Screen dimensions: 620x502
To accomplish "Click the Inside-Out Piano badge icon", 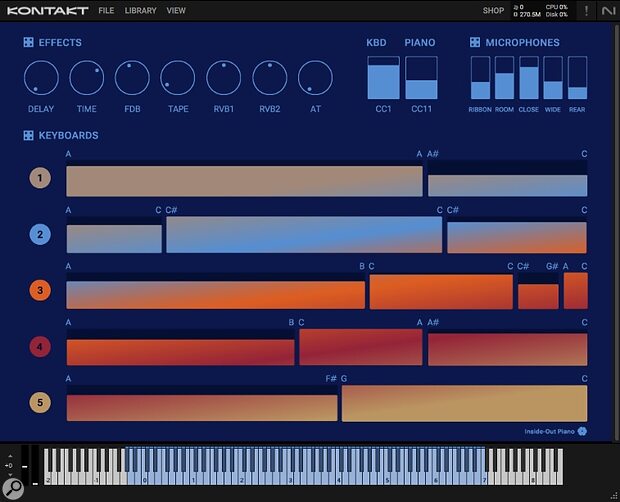I will pyautogui.click(x=582, y=431).
